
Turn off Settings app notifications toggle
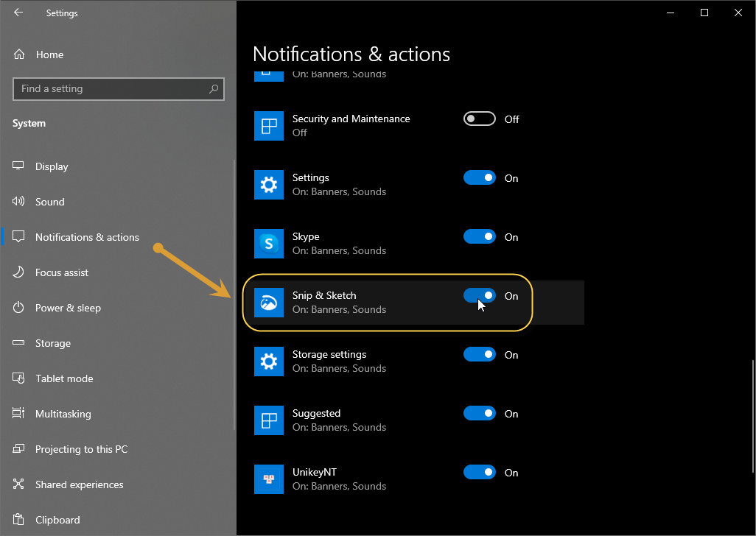point(479,177)
